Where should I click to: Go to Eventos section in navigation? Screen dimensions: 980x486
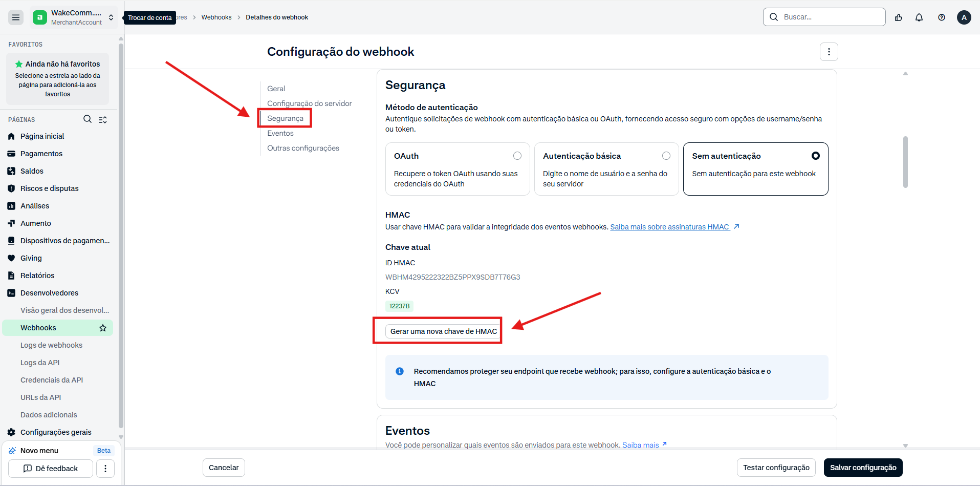(280, 133)
